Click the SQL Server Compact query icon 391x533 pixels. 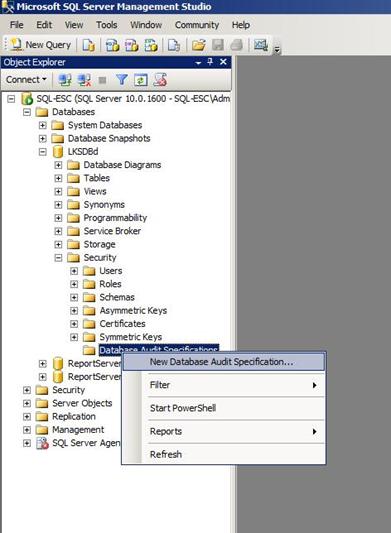[174, 45]
